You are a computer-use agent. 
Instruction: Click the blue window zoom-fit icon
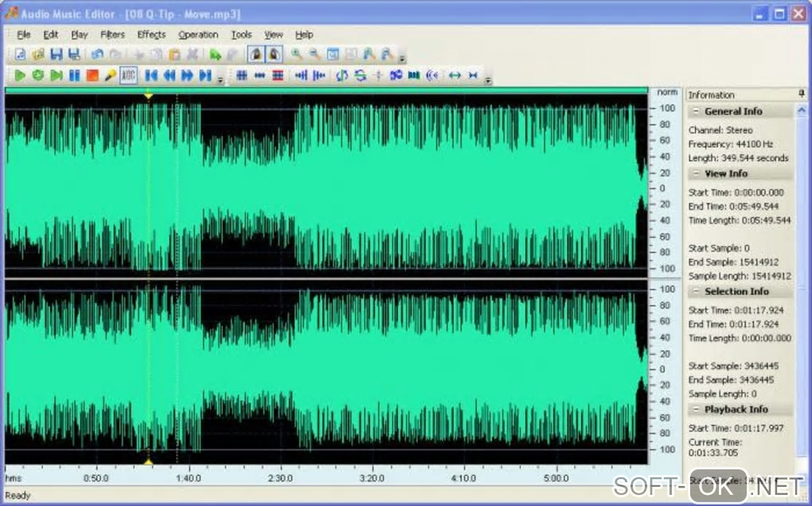(x=333, y=54)
